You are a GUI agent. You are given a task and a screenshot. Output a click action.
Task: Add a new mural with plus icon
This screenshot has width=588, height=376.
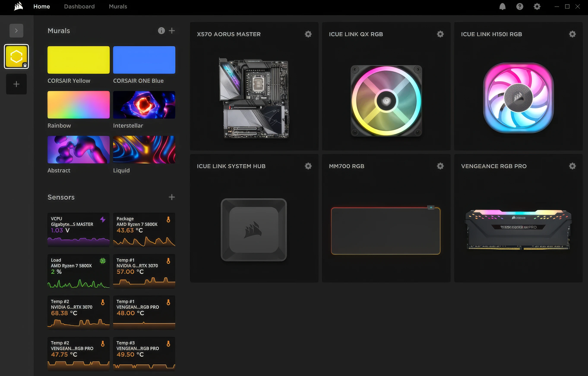click(172, 31)
